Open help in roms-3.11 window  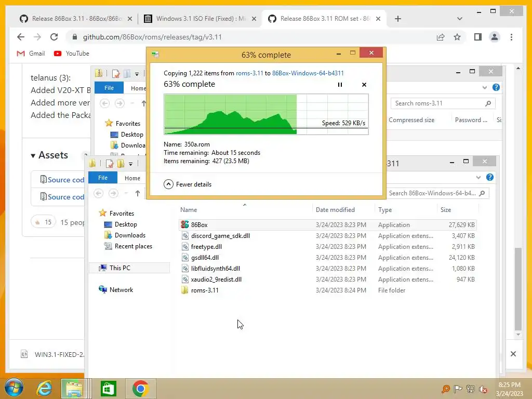click(x=496, y=87)
